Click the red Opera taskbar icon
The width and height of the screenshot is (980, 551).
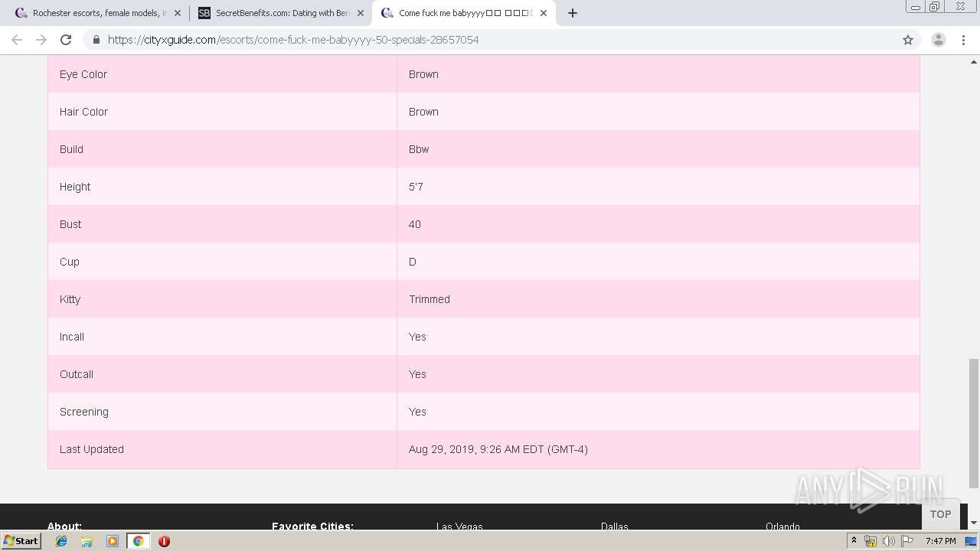point(164,541)
